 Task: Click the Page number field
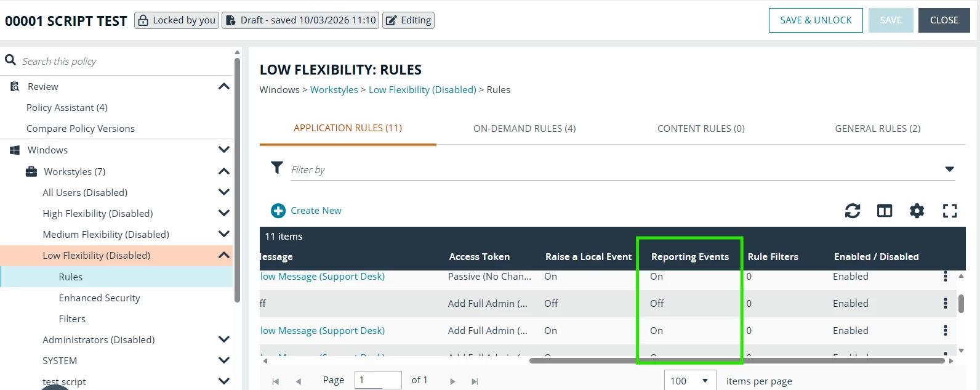(x=379, y=380)
